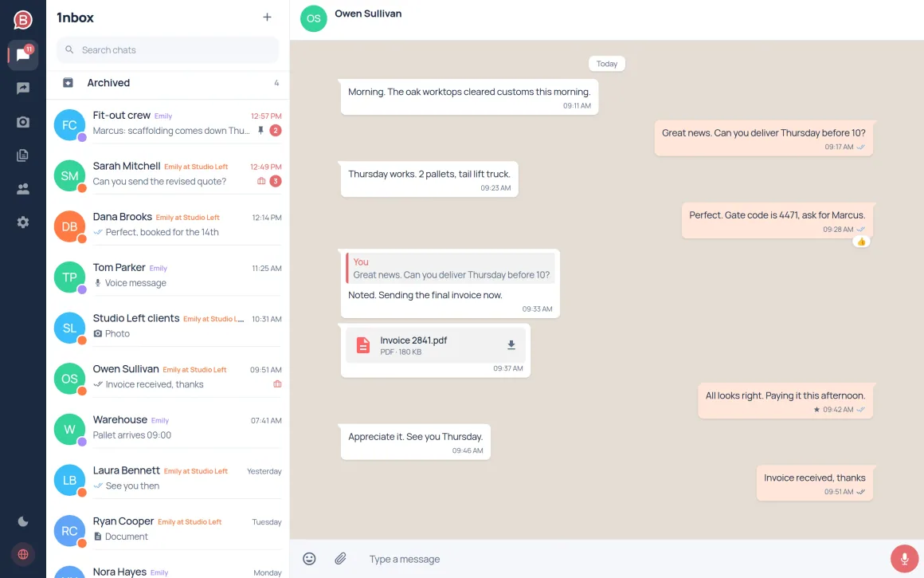The width and height of the screenshot is (924, 578).
Task: Click the TP avatar of Tom Parker
Action: click(x=69, y=277)
